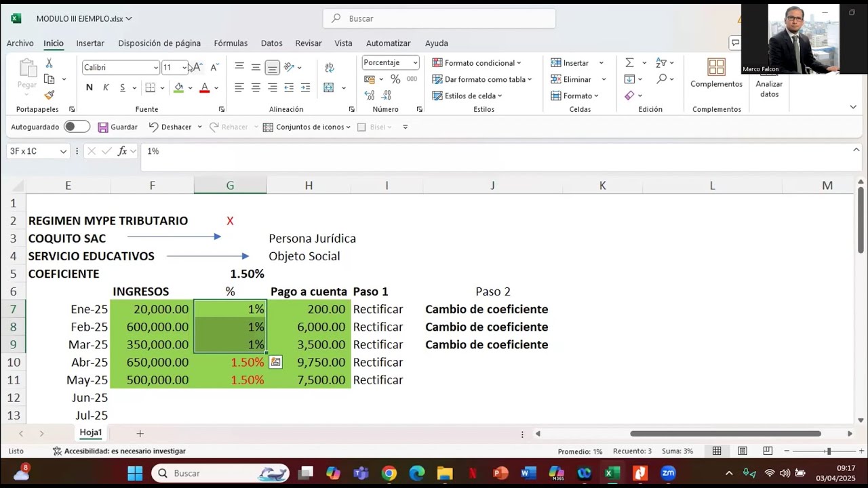This screenshot has height=488, width=868.
Task: Click the zoom slider in status bar
Action: coord(828,451)
